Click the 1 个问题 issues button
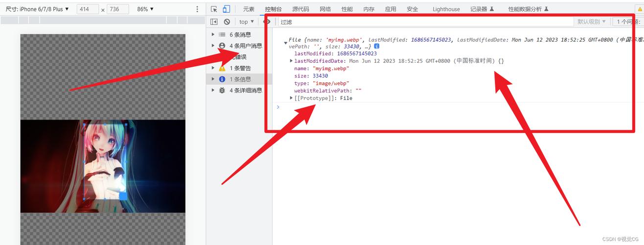 pyautogui.click(x=628, y=22)
